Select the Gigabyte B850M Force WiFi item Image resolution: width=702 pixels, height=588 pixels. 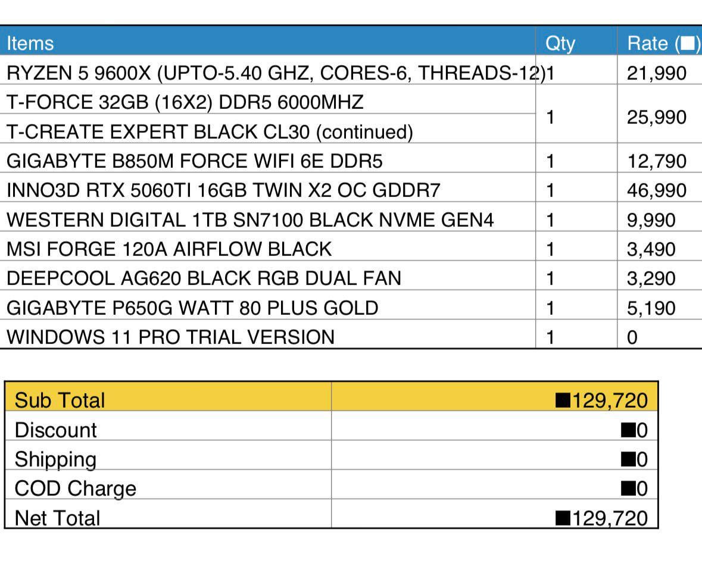pyautogui.click(x=194, y=161)
